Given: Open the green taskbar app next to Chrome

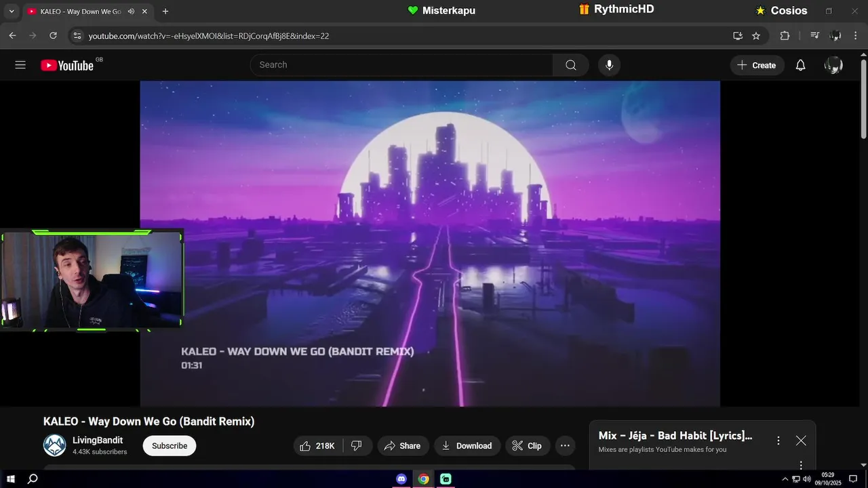Looking at the screenshot, I should pyautogui.click(x=446, y=479).
